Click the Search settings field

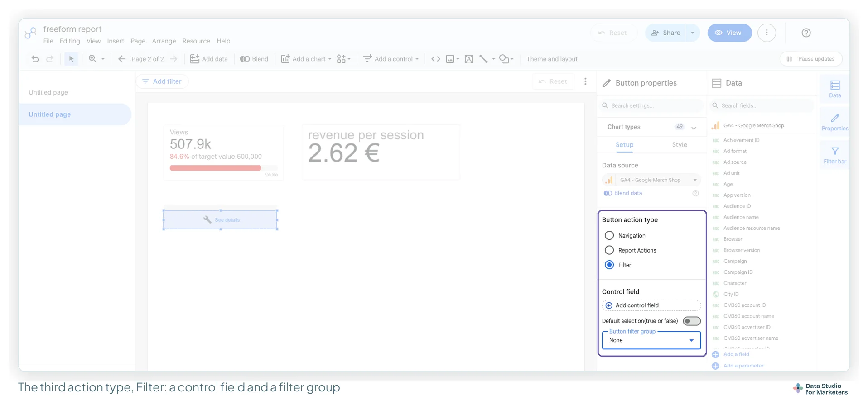[651, 105]
